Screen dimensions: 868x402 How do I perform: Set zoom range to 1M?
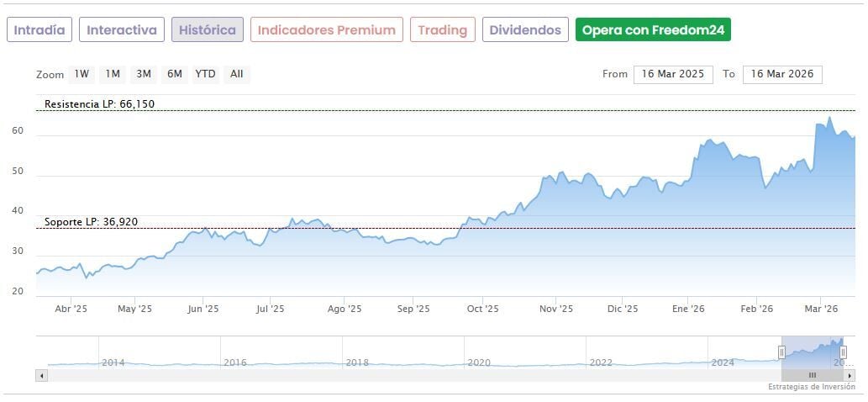click(113, 74)
